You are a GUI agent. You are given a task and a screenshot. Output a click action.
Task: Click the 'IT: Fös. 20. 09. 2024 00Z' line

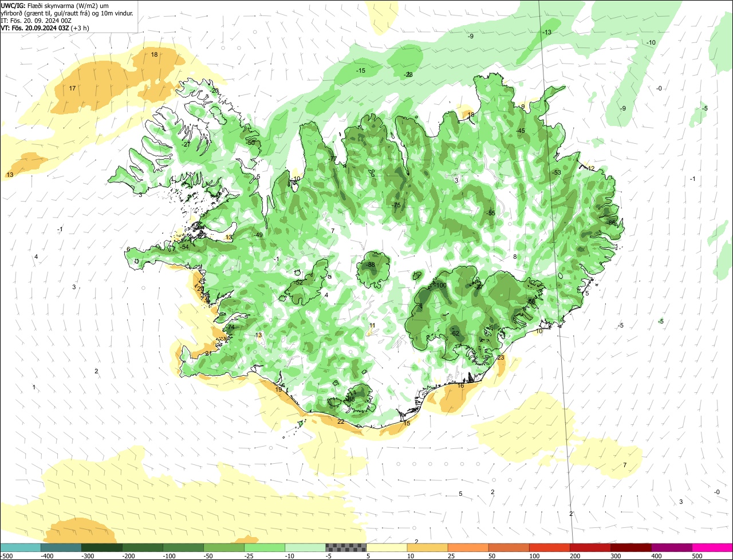pyautogui.click(x=36, y=20)
